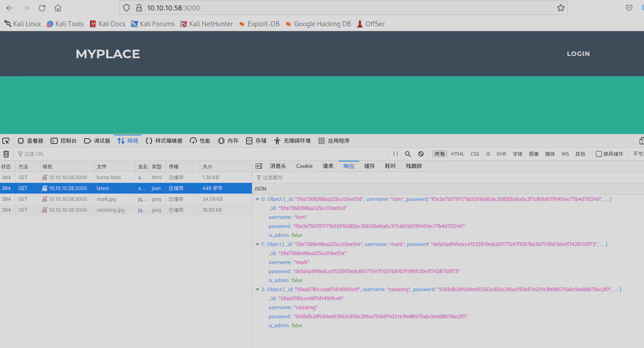The image size is (644, 348).
Task: Open network search magnifier icon
Action: point(408,154)
